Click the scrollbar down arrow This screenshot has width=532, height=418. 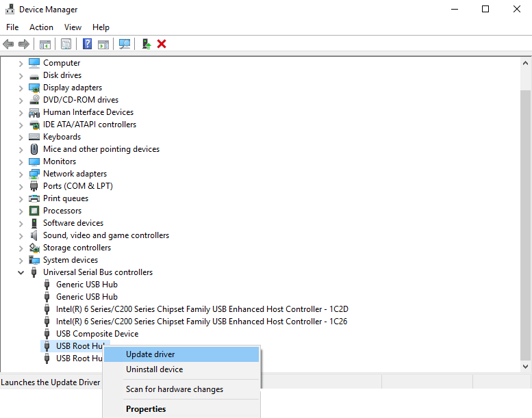[525, 367]
